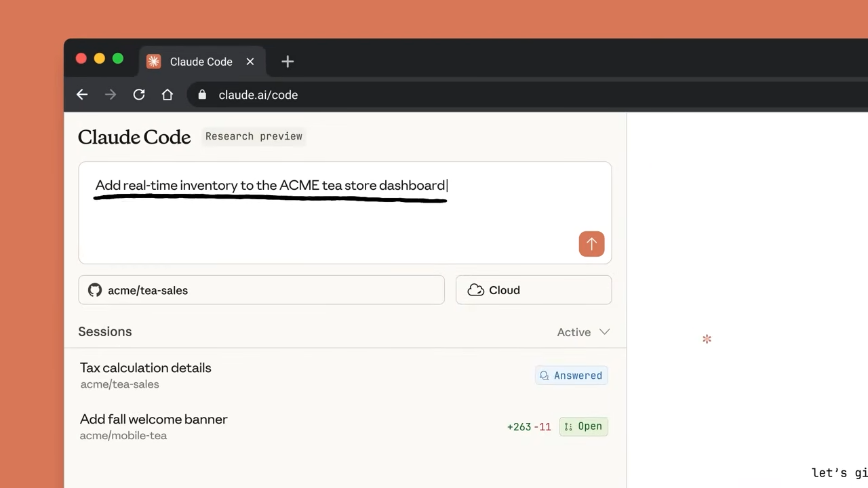Image resolution: width=868 pixels, height=488 pixels.
Task: Open the Tax calculation details session
Action: pos(145,367)
